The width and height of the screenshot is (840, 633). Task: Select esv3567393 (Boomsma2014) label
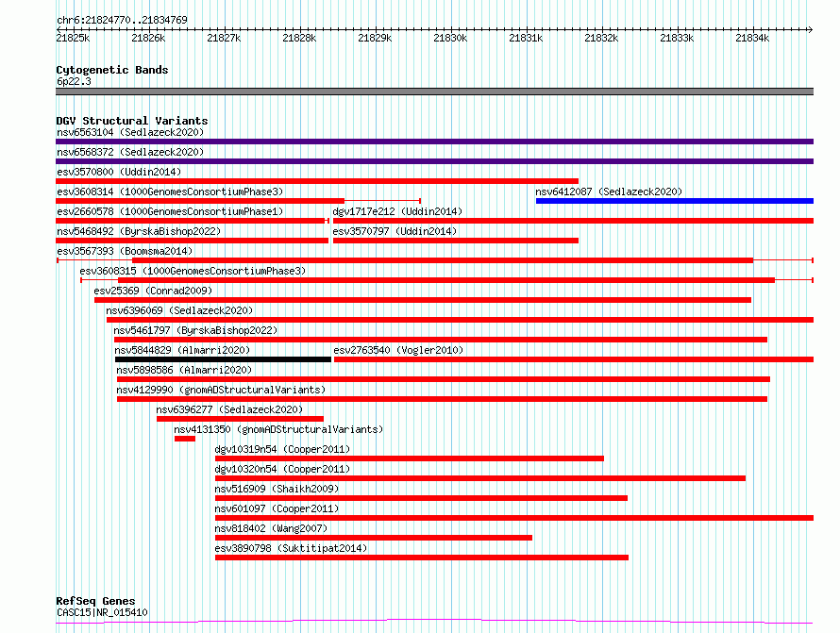pyautogui.click(x=125, y=251)
